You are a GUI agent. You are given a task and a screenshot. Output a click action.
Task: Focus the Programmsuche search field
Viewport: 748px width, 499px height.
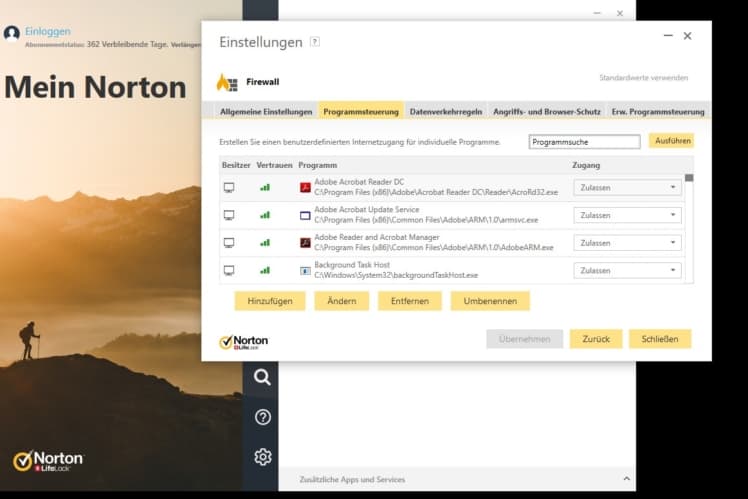tap(584, 142)
